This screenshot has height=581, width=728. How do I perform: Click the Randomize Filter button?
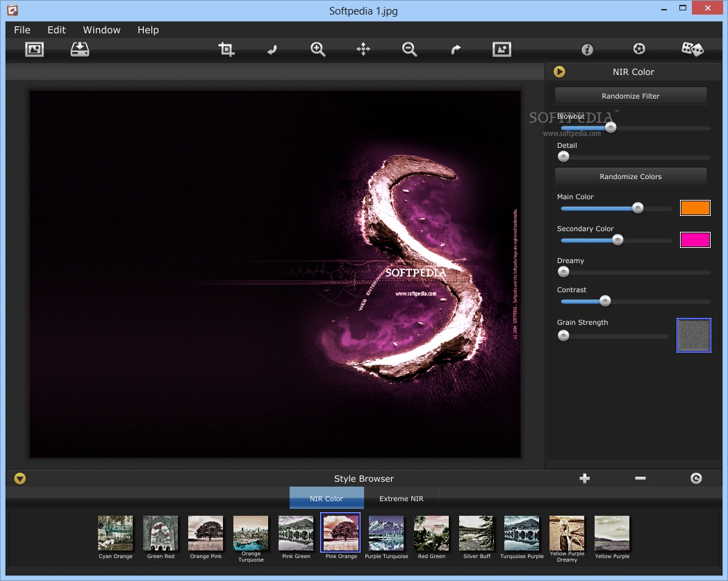631,96
